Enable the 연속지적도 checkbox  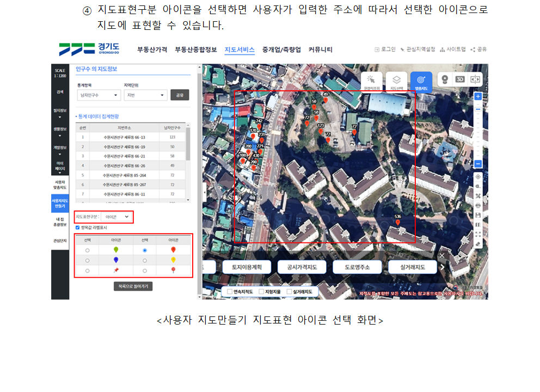tap(230, 291)
